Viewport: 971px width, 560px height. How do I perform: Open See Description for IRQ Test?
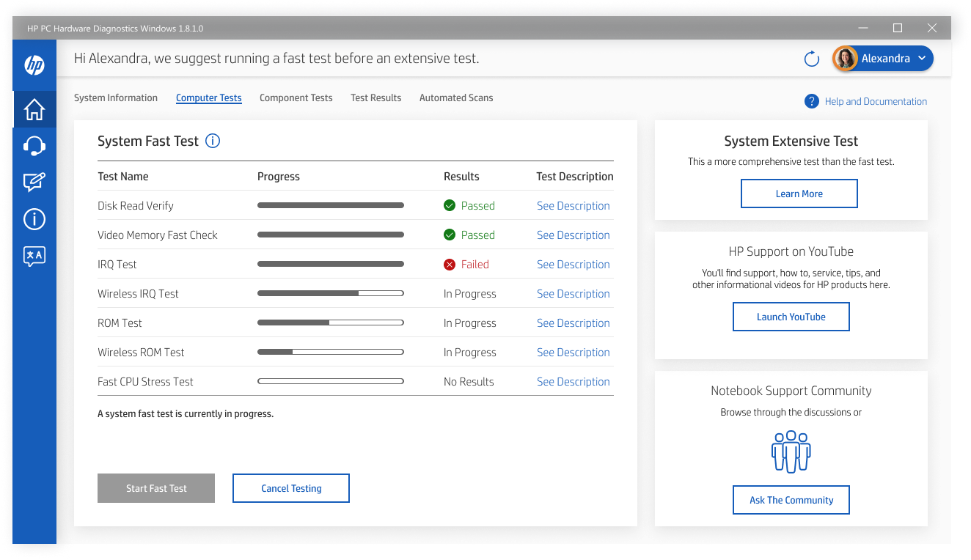[574, 265]
